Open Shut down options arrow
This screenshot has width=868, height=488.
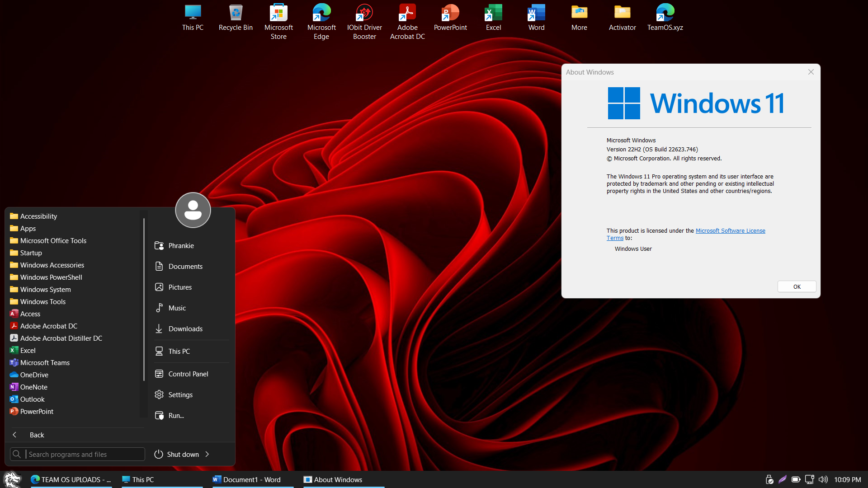pos(208,454)
